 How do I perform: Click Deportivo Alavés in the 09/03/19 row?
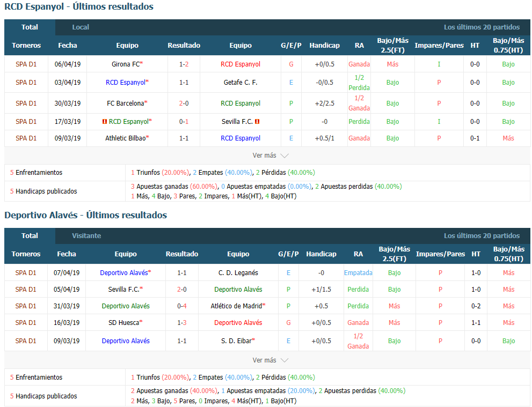(x=126, y=341)
